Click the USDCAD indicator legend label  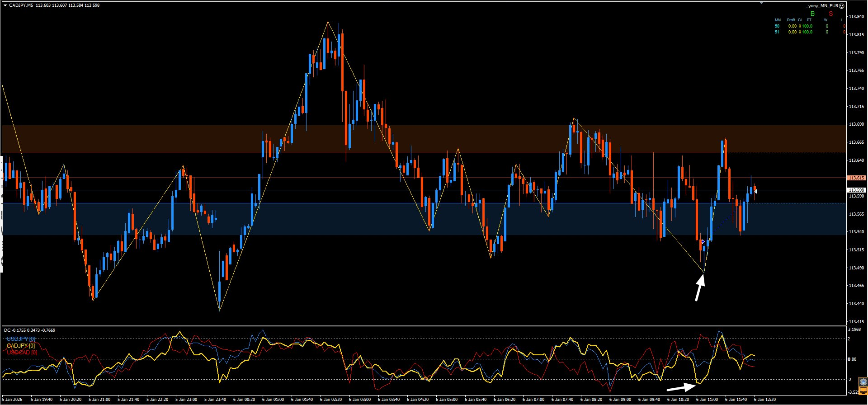pos(22,352)
